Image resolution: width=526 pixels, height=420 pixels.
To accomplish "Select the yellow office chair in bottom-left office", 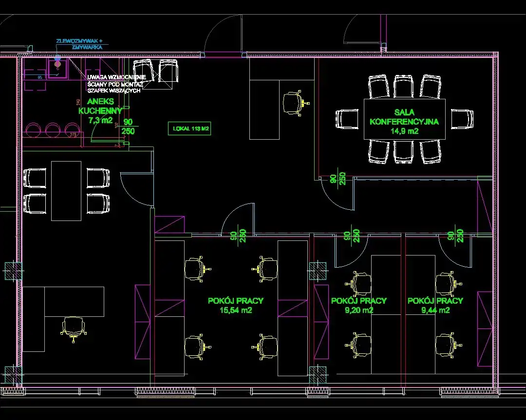I will (x=72, y=326).
